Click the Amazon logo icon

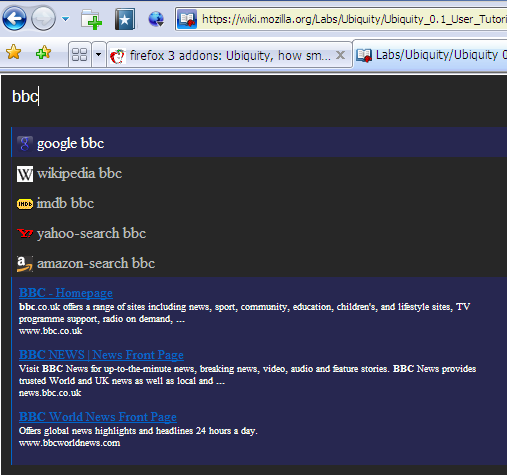point(25,264)
